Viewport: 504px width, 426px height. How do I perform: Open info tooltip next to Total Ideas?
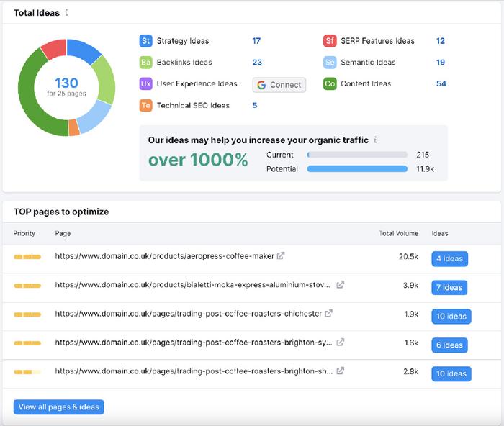pos(66,12)
